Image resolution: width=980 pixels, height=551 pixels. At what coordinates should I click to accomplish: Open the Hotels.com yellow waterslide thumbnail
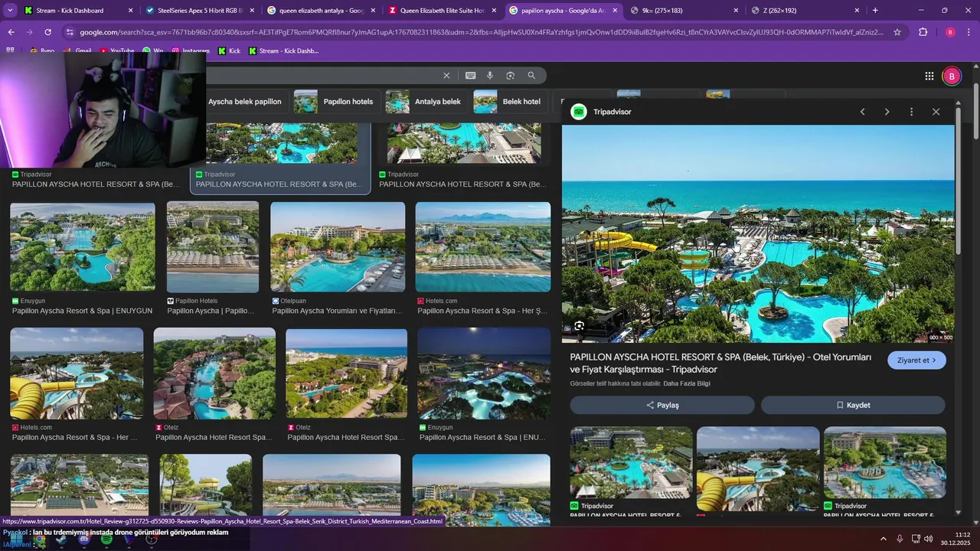(x=77, y=373)
